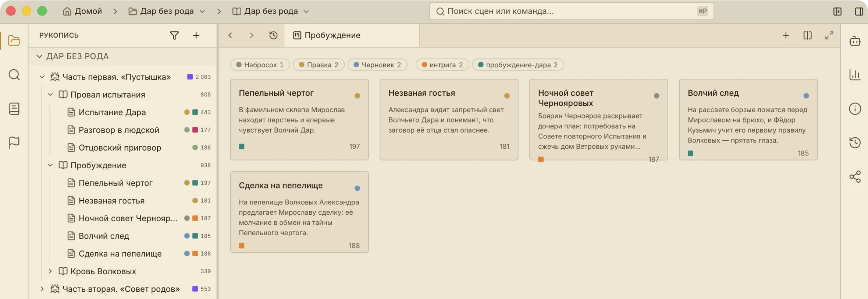
Task: Expand Часть вторая «Совет родов» node
Action: (42, 289)
